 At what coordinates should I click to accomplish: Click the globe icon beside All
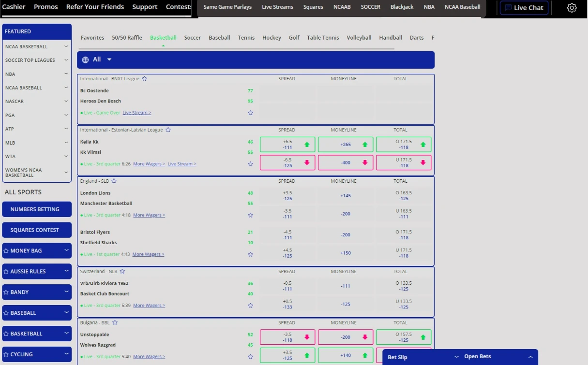click(x=86, y=59)
